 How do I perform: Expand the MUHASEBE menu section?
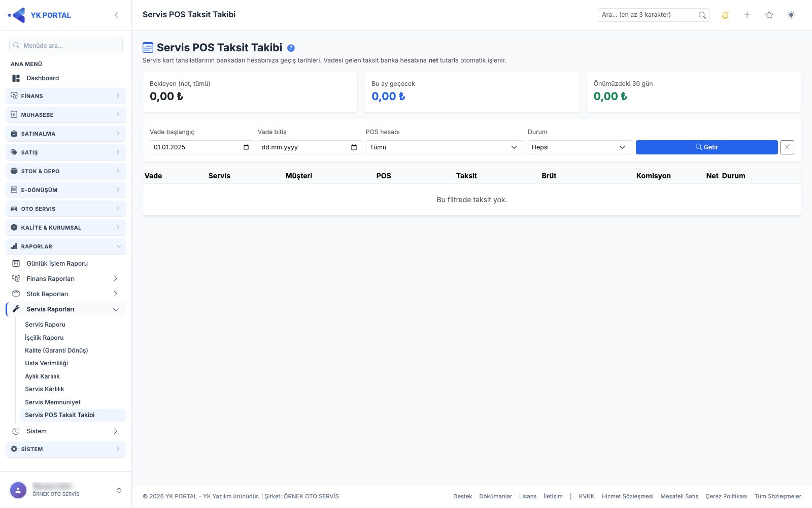[x=66, y=115]
